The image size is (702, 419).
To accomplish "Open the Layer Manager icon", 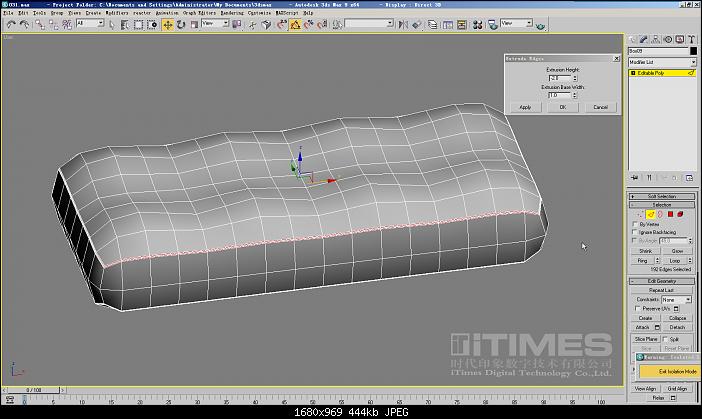I will click(432, 25).
